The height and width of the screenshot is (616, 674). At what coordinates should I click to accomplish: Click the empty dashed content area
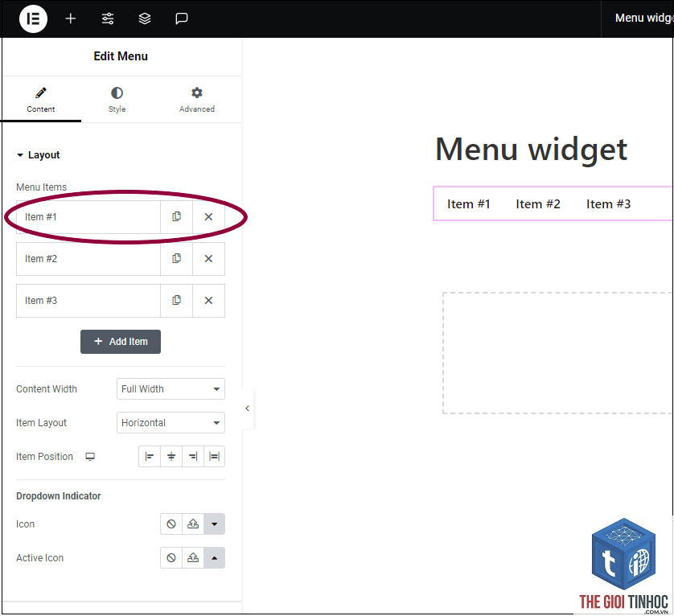pyautogui.click(x=558, y=353)
